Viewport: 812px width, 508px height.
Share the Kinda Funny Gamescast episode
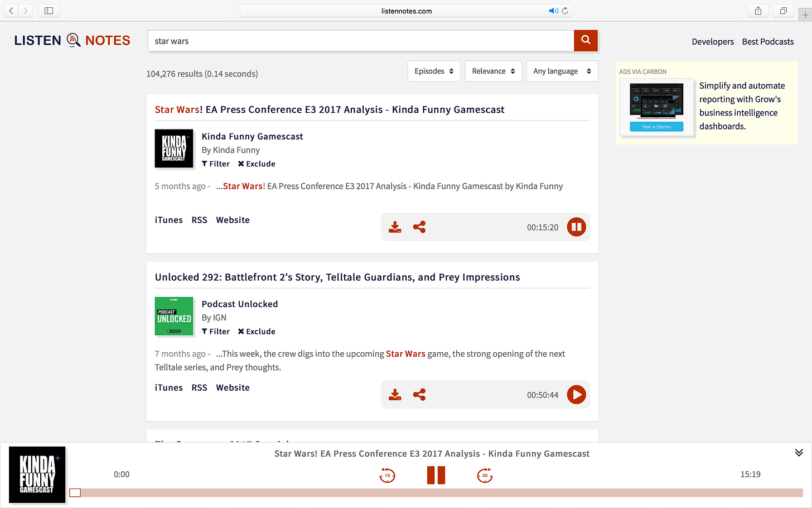tap(419, 227)
